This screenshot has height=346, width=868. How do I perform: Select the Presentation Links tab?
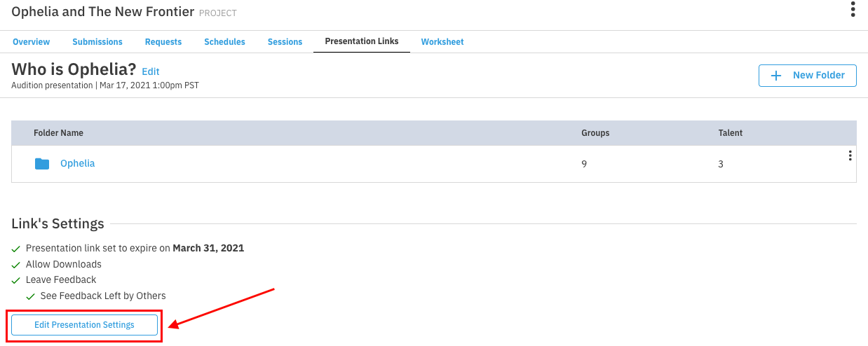[x=362, y=41]
